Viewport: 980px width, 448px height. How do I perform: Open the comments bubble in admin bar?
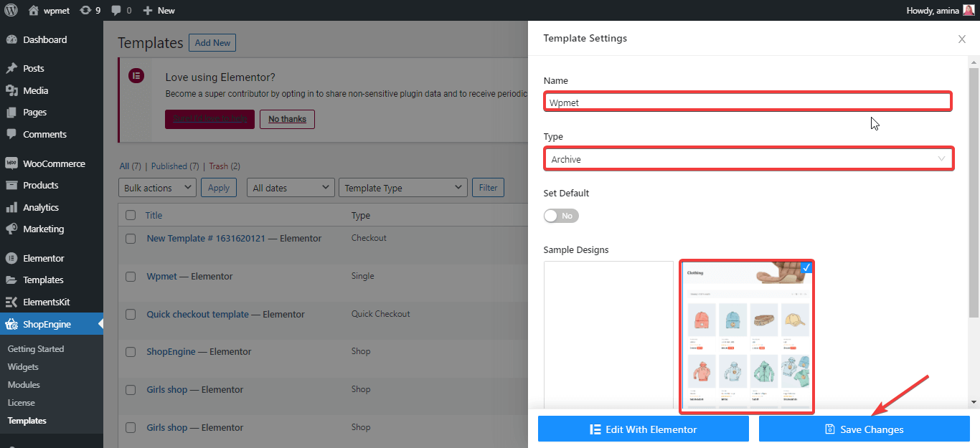coord(120,10)
